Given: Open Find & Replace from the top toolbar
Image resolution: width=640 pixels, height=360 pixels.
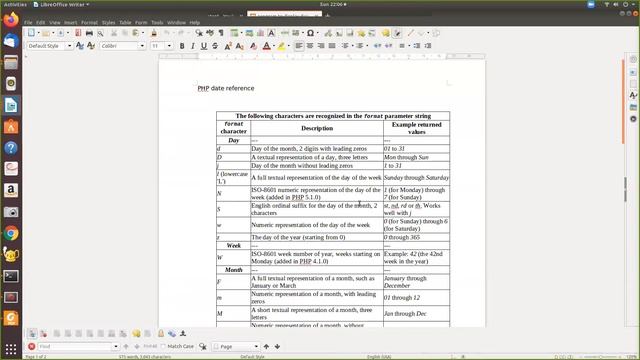Looking at the screenshot, I should pyautogui.click(x=199, y=33).
